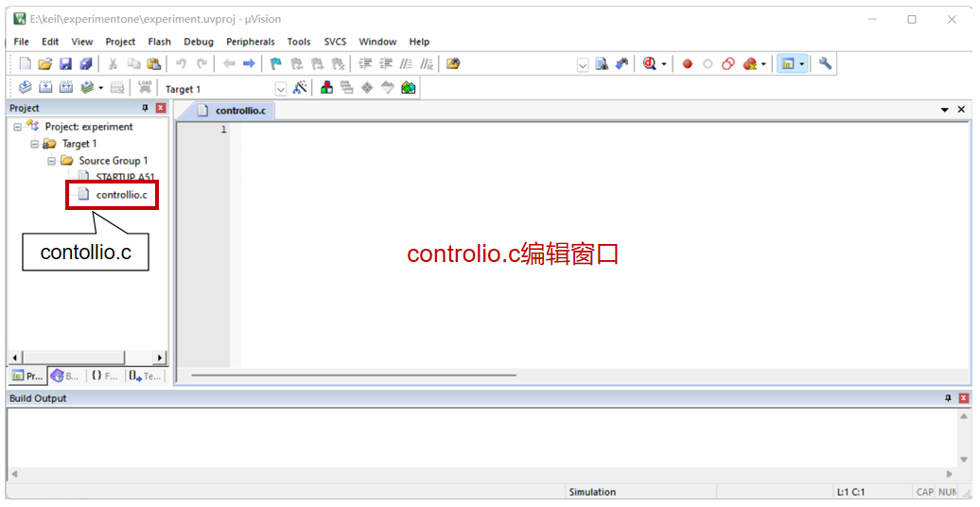Click the Batch Build layered icon
Viewport: 980px width, 507px height.
tap(87, 88)
